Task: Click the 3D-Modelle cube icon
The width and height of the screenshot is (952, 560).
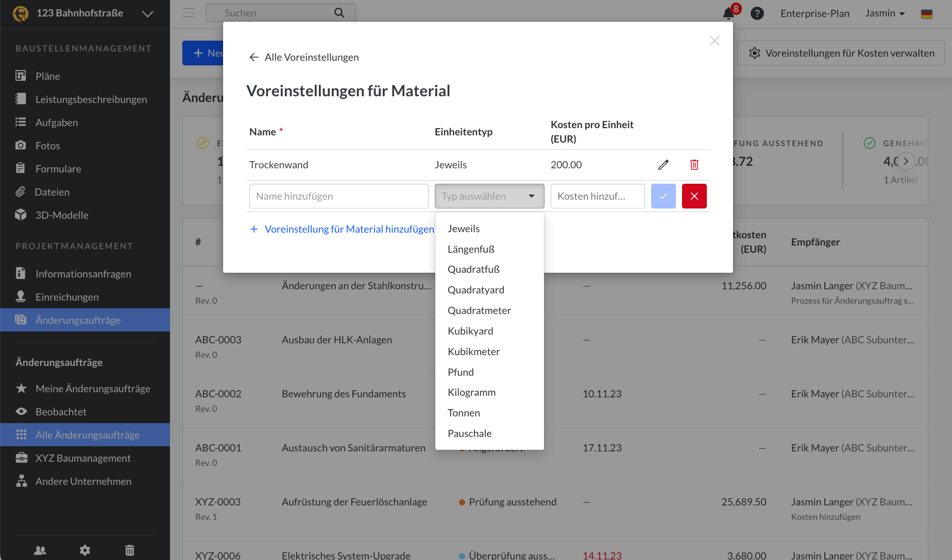Action: point(21,215)
